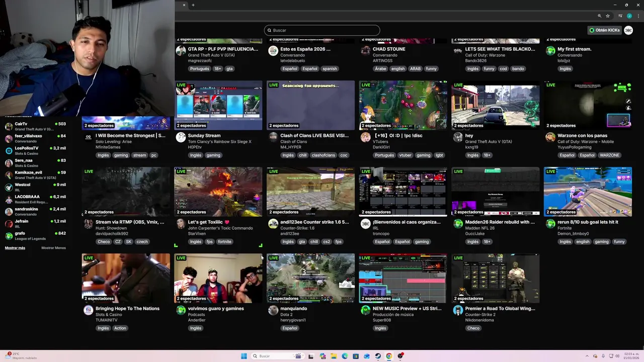Open the 'hey' GTA stream thumbnail

pyautogui.click(x=496, y=105)
